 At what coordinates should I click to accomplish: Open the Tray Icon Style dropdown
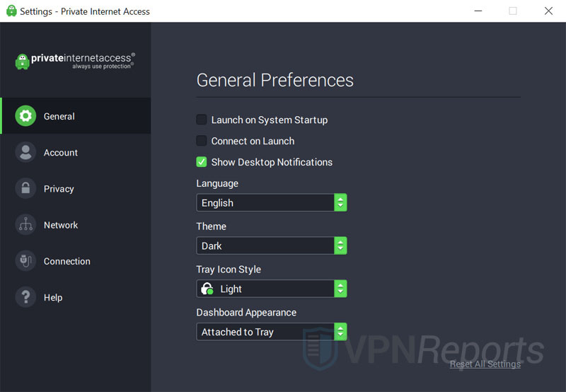(271, 289)
